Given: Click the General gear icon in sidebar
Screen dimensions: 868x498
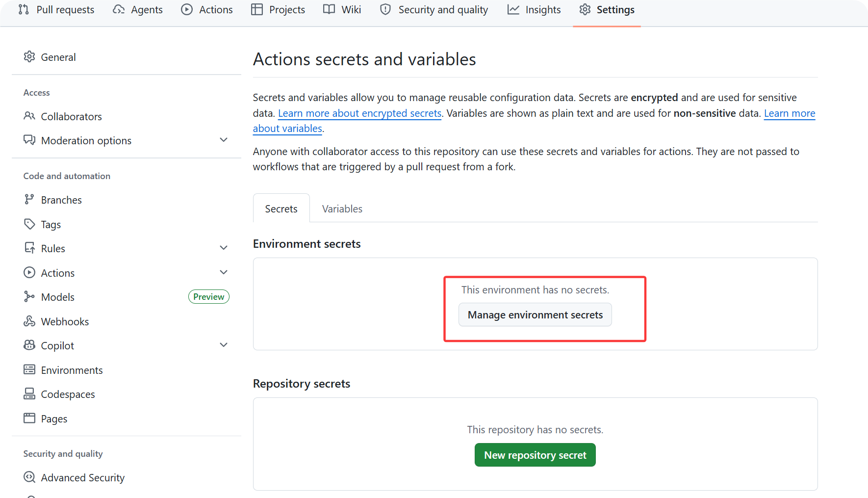Looking at the screenshot, I should [29, 57].
